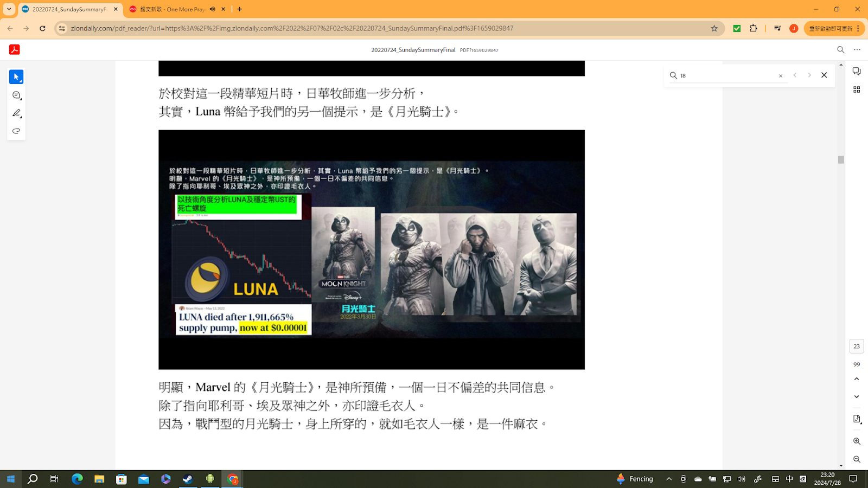
Task: Bookmark this page with star
Action: coord(714,28)
